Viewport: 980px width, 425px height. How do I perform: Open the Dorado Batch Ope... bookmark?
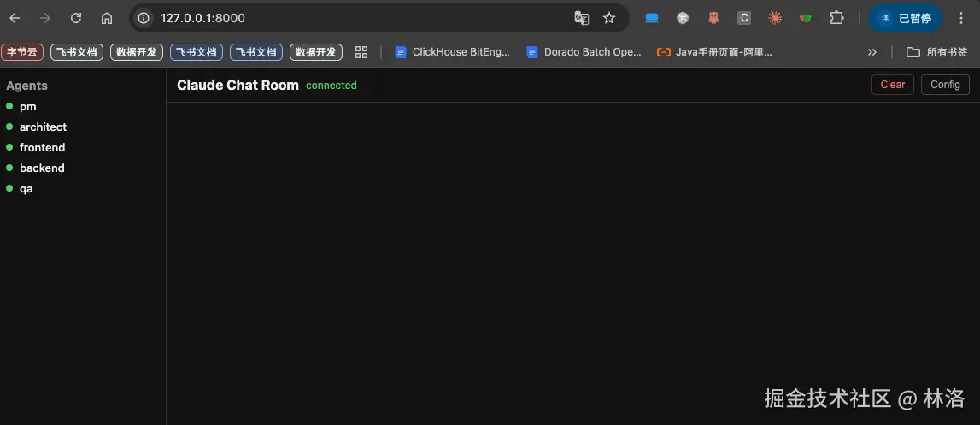click(584, 52)
